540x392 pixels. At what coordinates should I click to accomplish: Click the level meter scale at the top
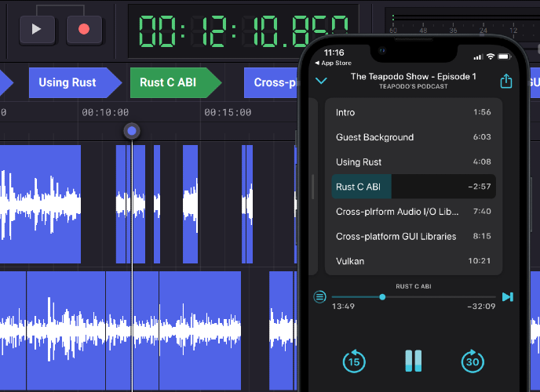coord(462,27)
